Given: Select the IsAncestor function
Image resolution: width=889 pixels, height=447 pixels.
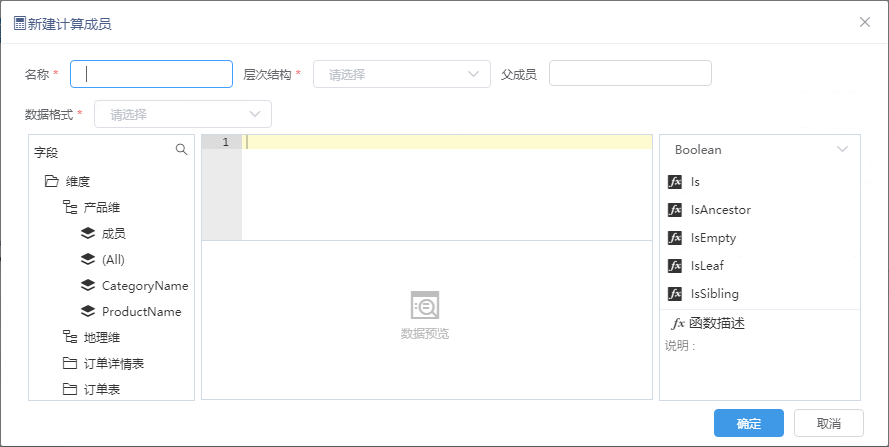Looking at the screenshot, I should [721, 210].
